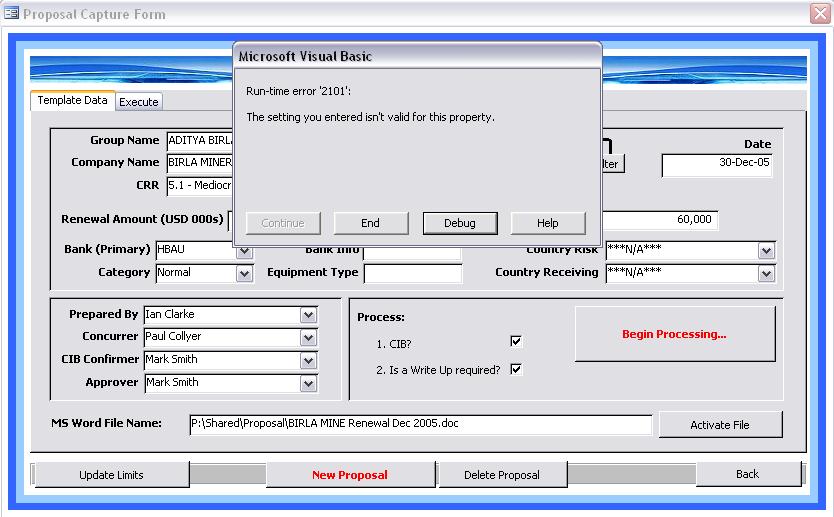The width and height of the screenshot is (834, 517).
Task: Click the field showing 60,000
Action: click(660, 220)
